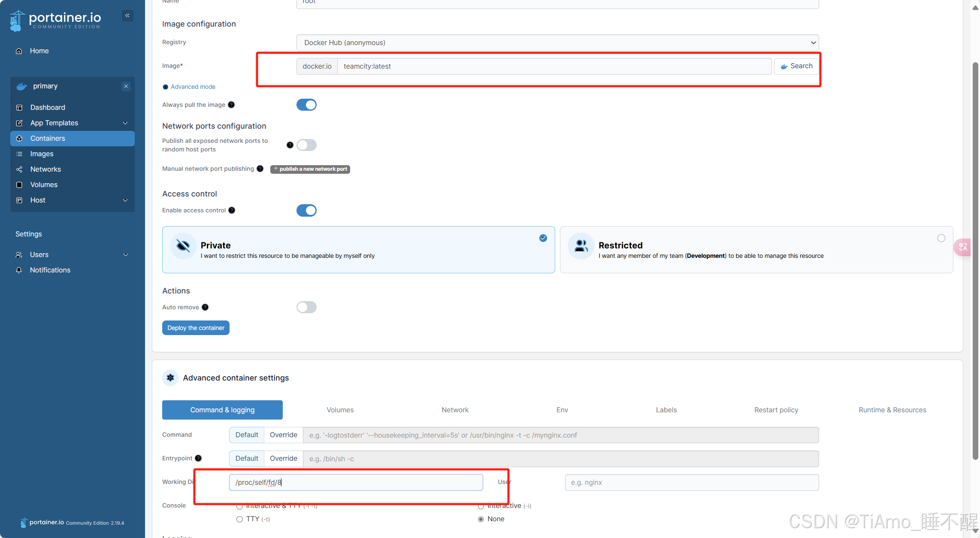
Task: Choose Override for Command
Action: pyautogui.click(x=284, y=435)
